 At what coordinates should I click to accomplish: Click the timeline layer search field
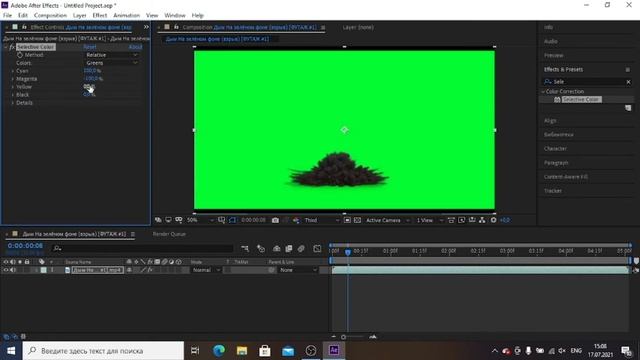click(143, 248)
